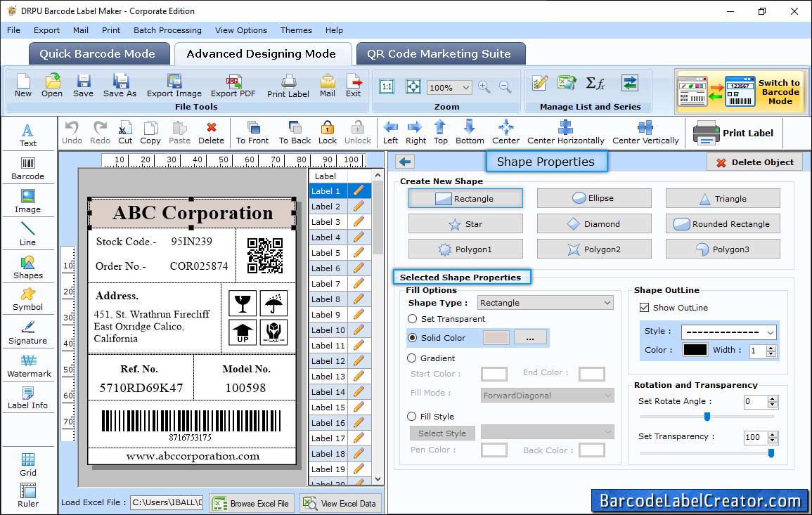
Task: Select the Solid Color radio option
Action: [x=412, y=337]
